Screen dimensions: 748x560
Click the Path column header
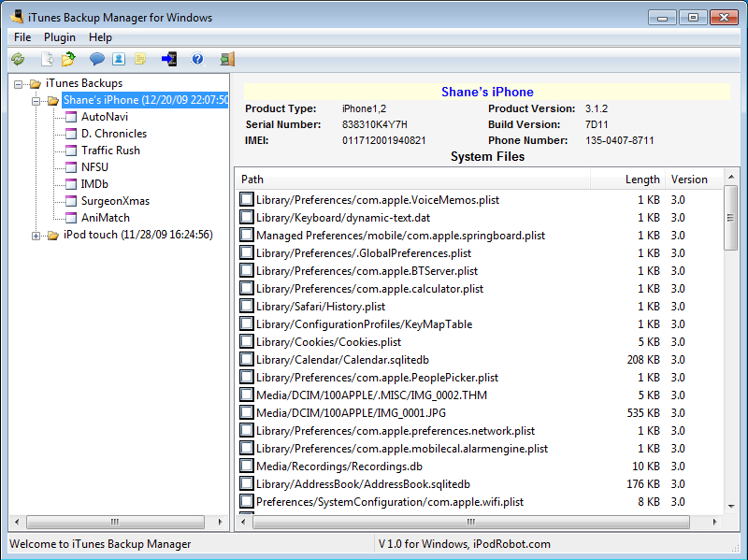[411, 179]
